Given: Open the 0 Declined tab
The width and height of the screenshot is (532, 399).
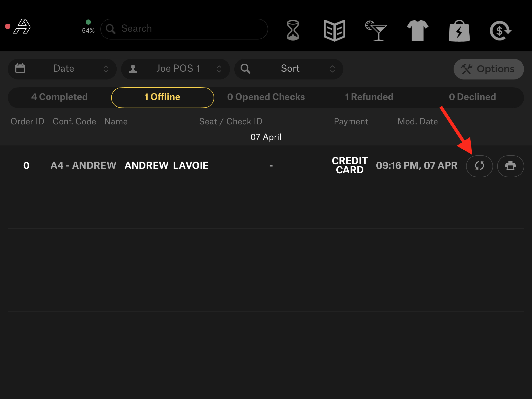Looking at the screenshot, I should coord(472,97).
